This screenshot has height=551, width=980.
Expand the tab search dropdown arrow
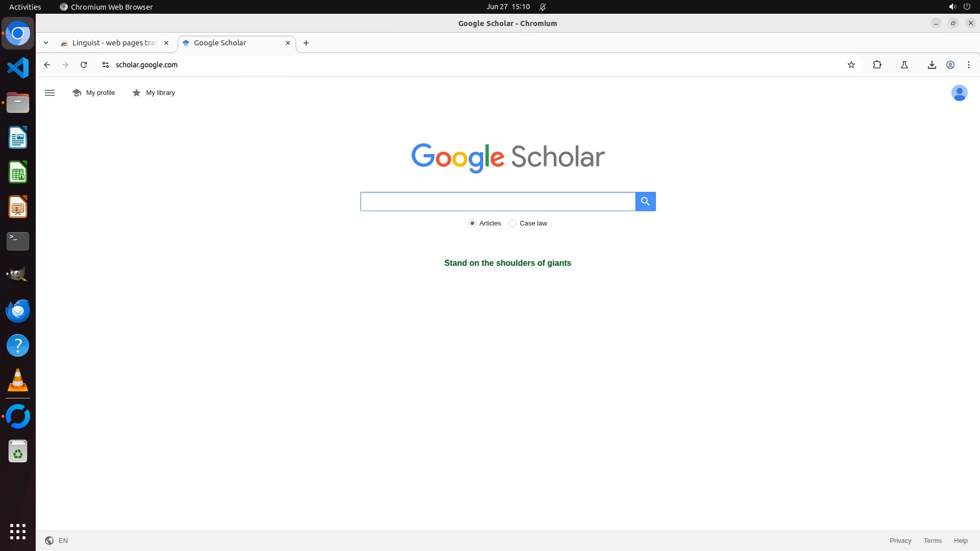46,43
